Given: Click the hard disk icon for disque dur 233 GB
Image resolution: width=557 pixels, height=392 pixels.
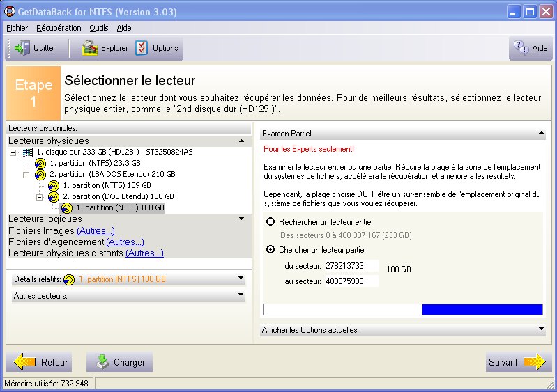Looking at the screenshot, I should (27, 152).
